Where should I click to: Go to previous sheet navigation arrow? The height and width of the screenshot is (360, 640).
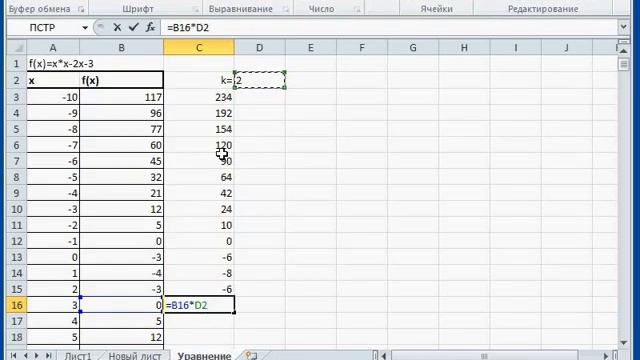[25, 356]
